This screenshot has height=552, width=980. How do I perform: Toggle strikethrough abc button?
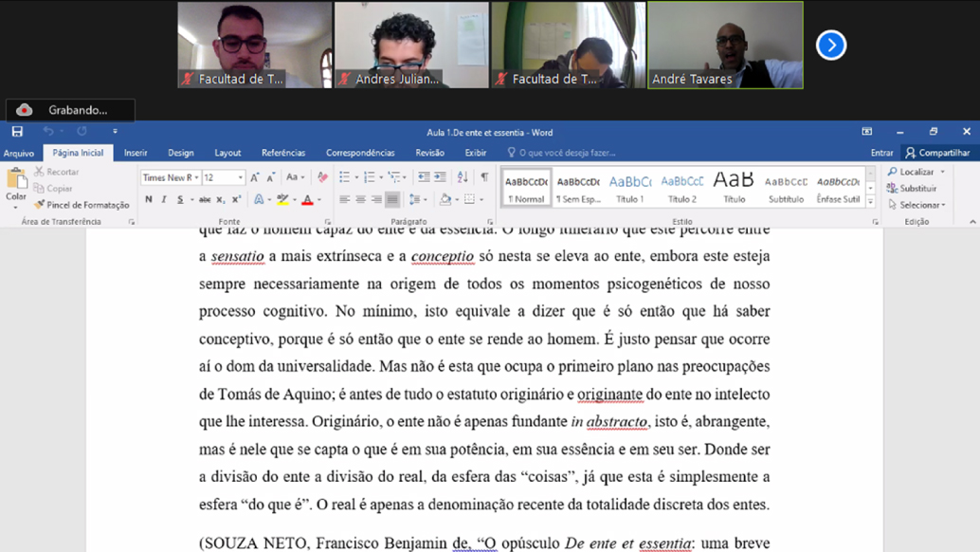point(205,199)
